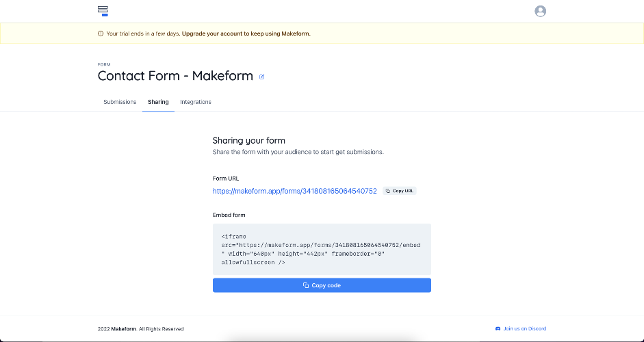
Task: Open the makeform.app form URL link
Action: click(x=294, y=191)
